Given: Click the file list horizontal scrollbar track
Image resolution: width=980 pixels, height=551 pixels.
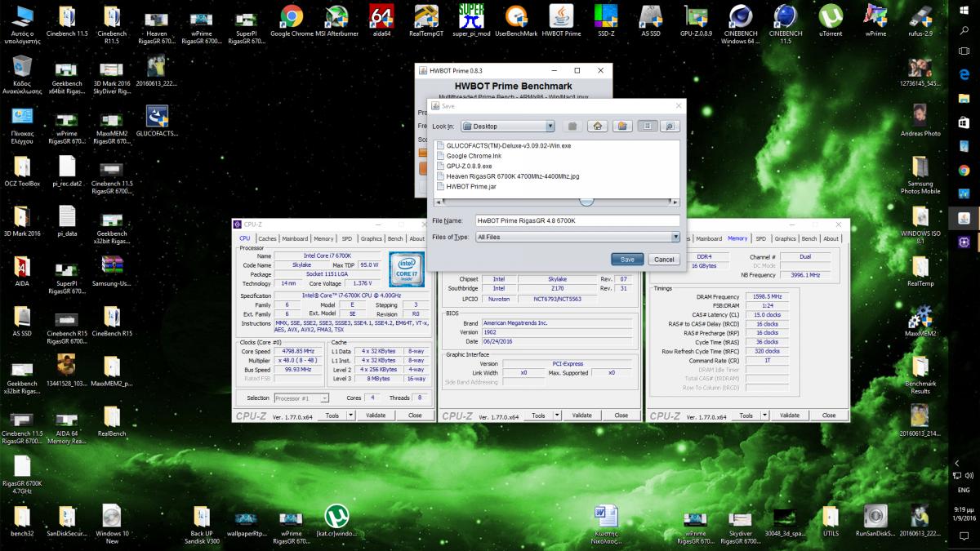Looking at the screenshot, I should [x=558, y=201].
